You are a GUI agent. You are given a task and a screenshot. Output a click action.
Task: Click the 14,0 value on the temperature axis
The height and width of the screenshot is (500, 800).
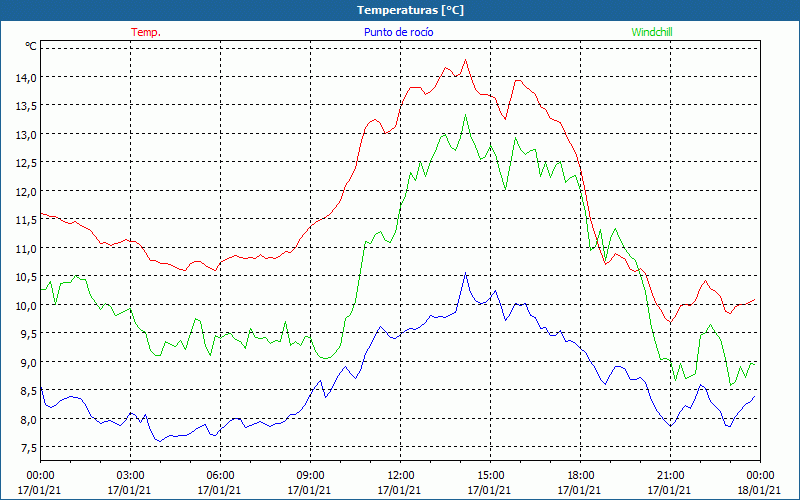pyautogui.click(x=26, y=78)
